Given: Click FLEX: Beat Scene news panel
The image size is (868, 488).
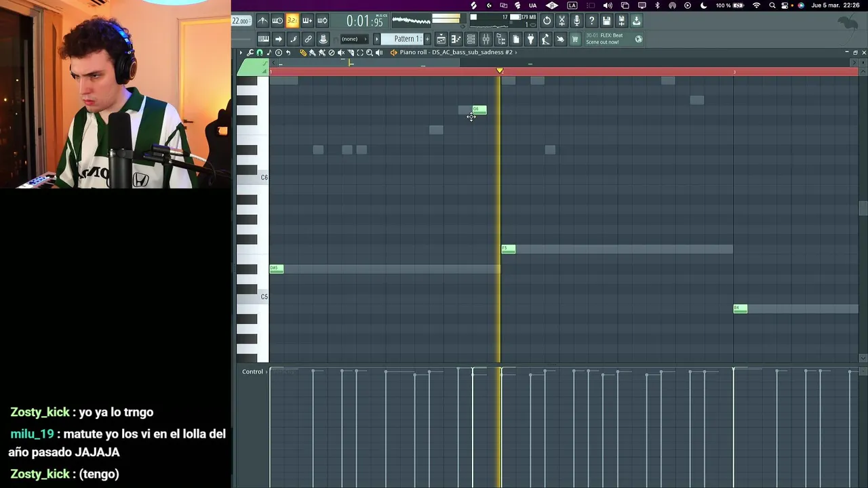Looking at the screenshot, I should (615, 39).
